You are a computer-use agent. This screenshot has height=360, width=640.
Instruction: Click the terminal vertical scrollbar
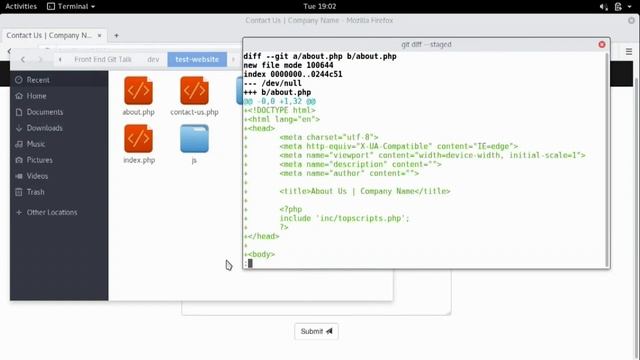[x=607, y=159]
